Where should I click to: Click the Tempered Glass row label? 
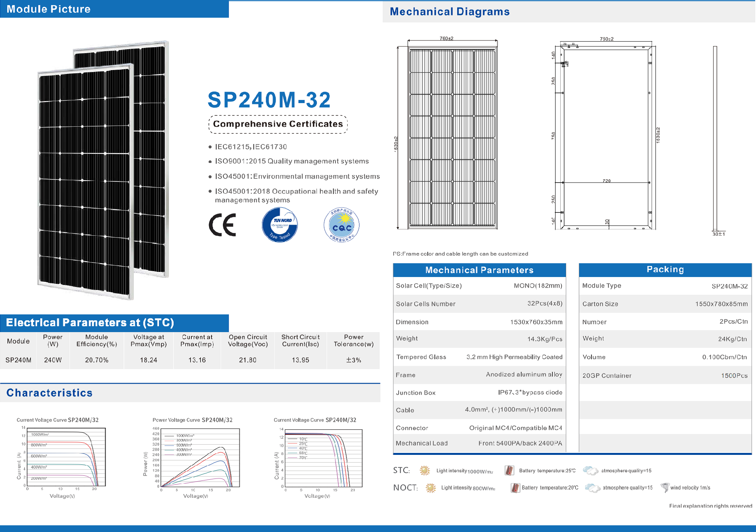coord(421,357)
